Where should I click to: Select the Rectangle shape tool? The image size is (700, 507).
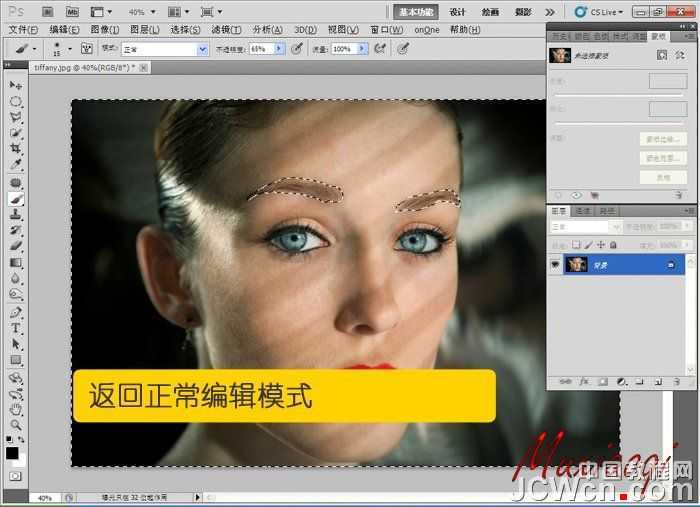click(16, 360)
